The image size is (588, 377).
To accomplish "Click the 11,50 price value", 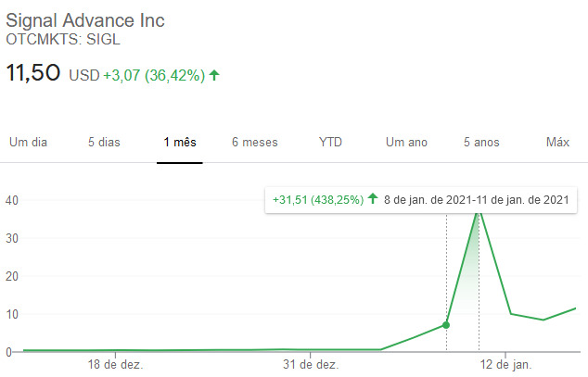I will pos(33,72).
